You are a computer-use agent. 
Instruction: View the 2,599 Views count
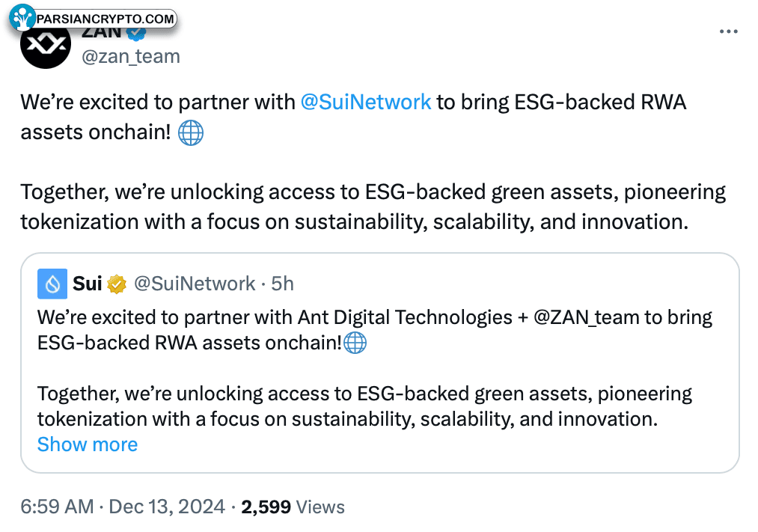coord(293,507)
